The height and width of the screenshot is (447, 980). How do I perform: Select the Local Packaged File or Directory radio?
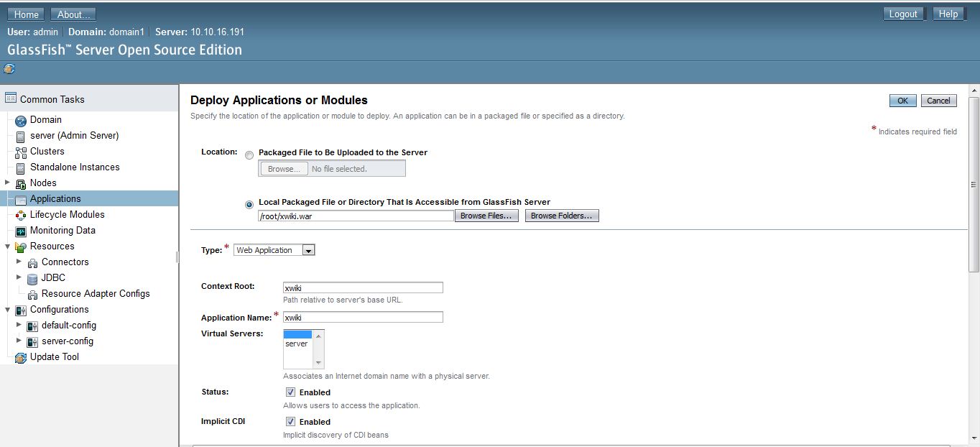click(x=249, y=204)
